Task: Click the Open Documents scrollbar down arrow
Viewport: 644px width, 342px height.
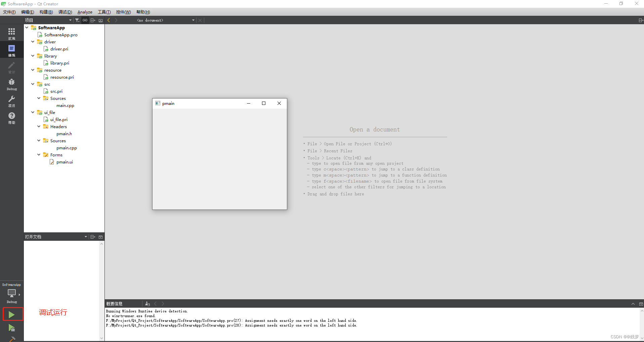Action: tap(102, 338)
